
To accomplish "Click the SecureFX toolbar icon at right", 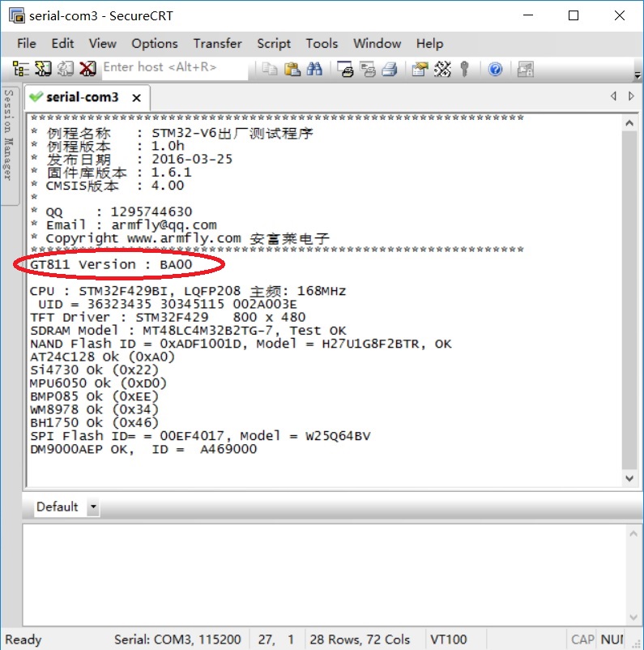I will [526, 69].
